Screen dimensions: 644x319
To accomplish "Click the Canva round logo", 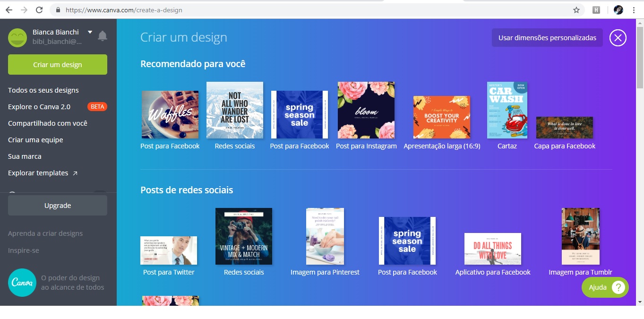I will (22, 283).
